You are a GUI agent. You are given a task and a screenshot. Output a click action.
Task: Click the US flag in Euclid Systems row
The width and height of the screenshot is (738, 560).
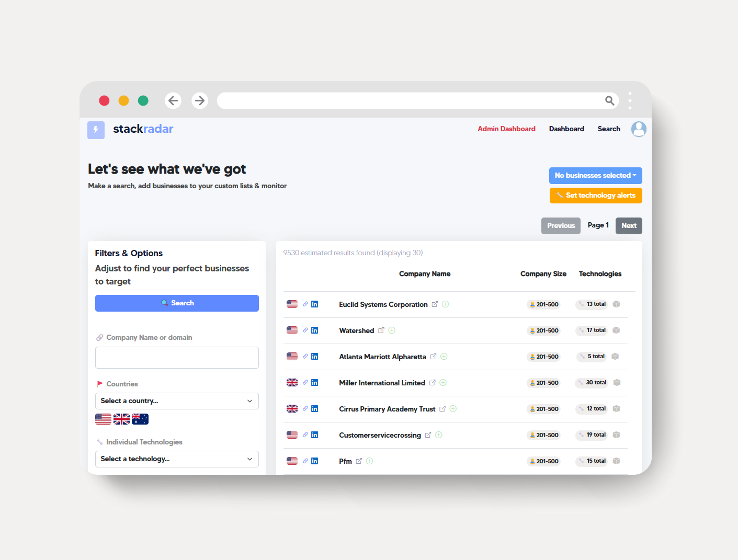click(292, 304)
